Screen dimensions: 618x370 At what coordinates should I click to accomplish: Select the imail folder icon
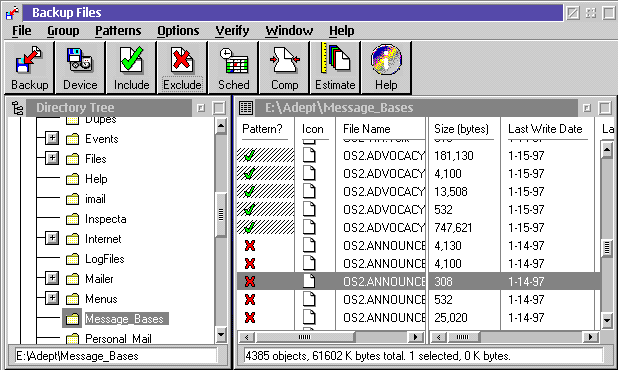(72, 199)
